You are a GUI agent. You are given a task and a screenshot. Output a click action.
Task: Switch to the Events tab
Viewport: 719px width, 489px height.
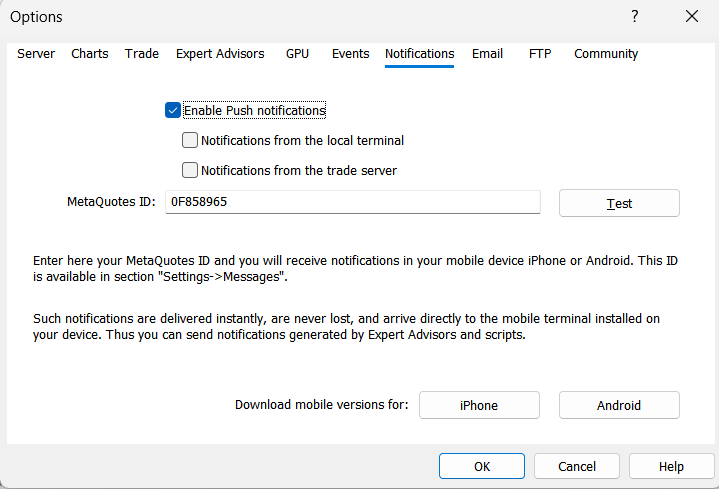click(x=350, y=54)
